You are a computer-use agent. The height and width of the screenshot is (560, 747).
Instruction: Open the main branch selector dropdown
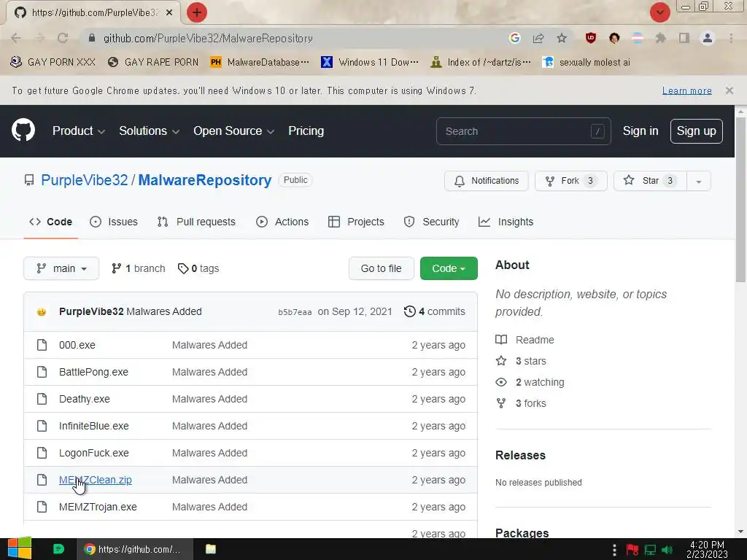[61, 268]
